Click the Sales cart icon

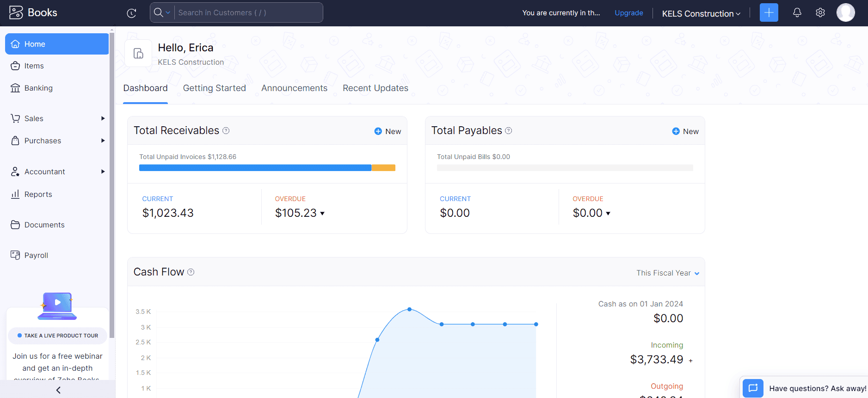(x=15, y=118)
